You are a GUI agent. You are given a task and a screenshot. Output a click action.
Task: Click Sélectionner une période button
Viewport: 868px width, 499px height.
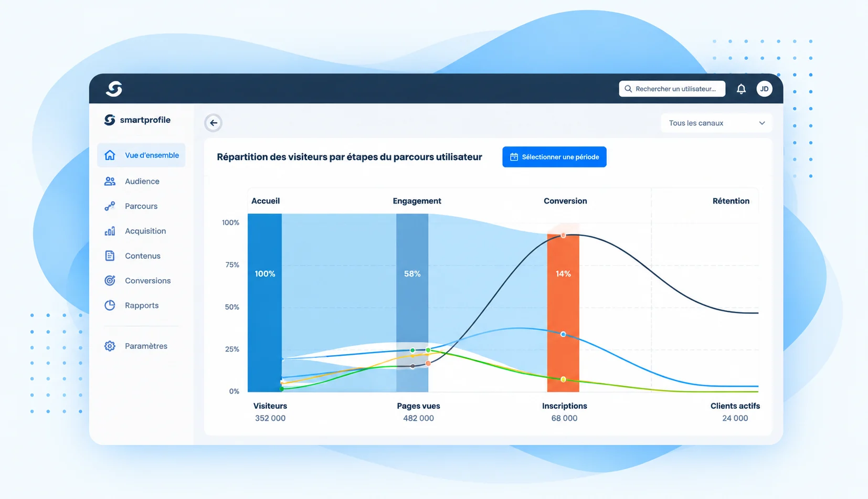pyautogui.click(x=554, y=157)
